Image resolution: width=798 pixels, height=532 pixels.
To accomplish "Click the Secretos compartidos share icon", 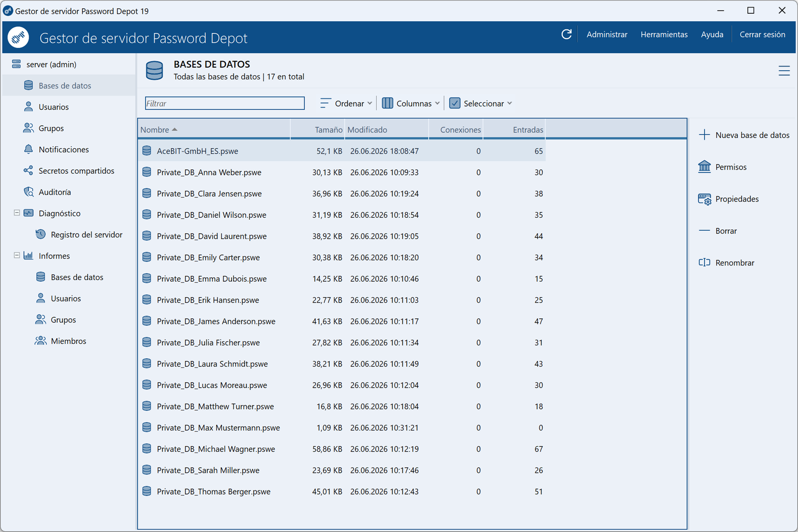I will (x=28, y=170).
